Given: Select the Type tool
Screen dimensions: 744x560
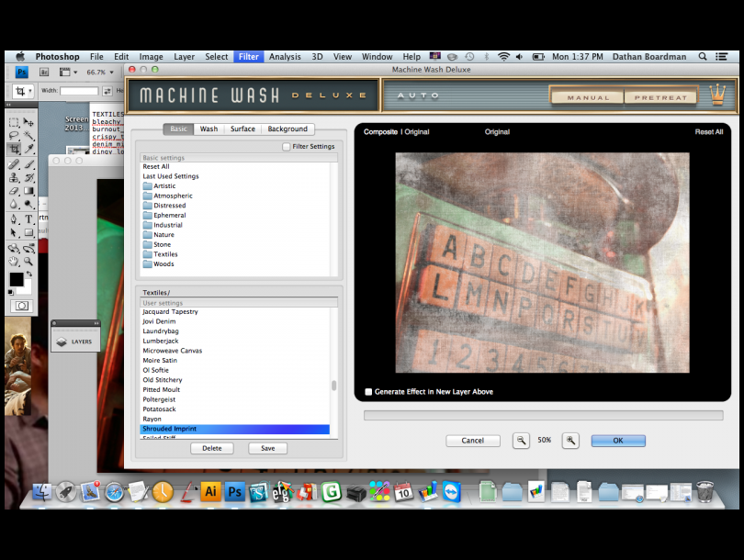Looking at the screenshot, I should coord(28,219).
